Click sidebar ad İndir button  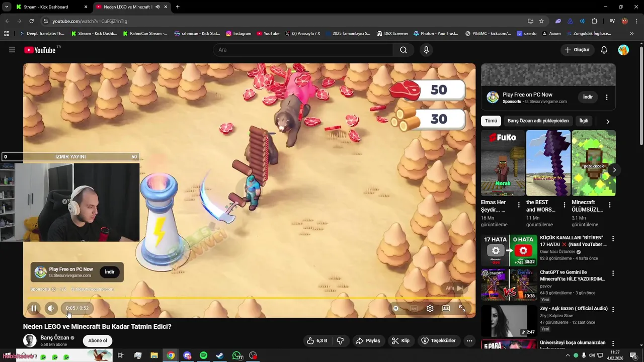tap(588, 97)
